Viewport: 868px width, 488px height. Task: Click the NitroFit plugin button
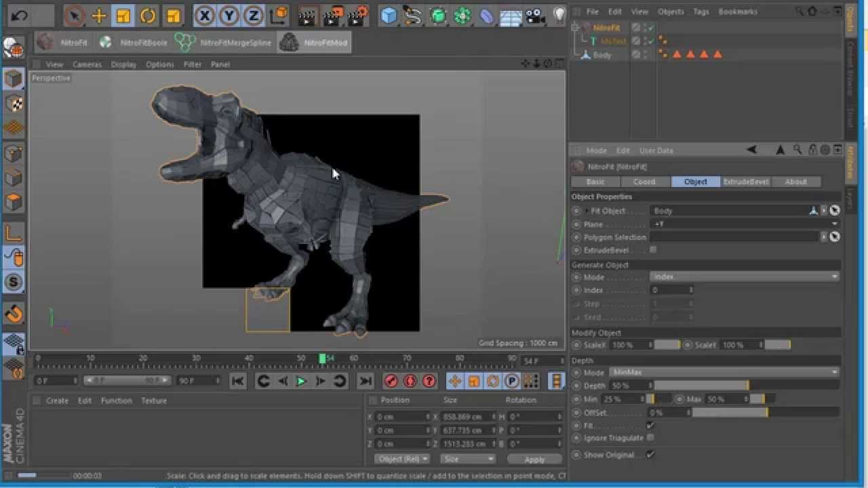click(x=63, y=43)
